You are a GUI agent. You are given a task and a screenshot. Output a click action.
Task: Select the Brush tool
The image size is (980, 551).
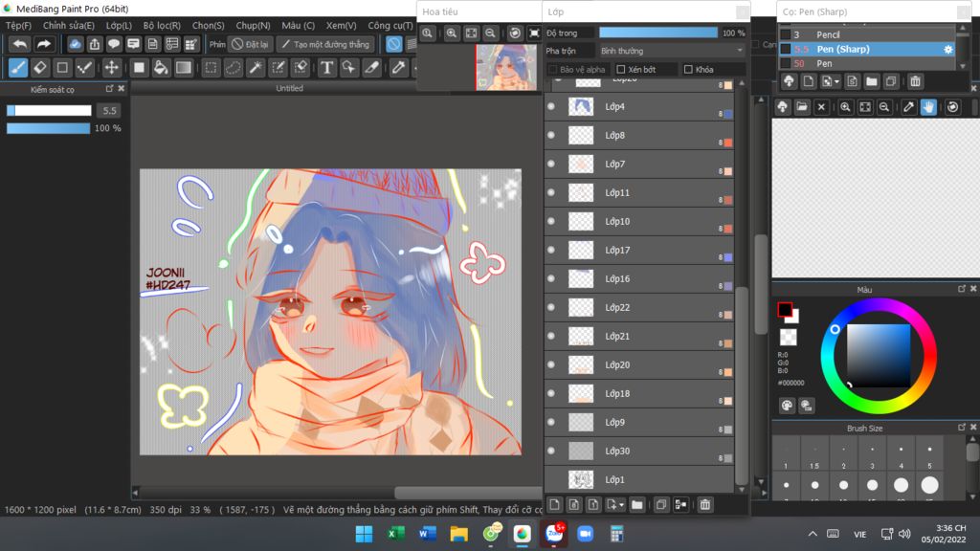point(18,68)
